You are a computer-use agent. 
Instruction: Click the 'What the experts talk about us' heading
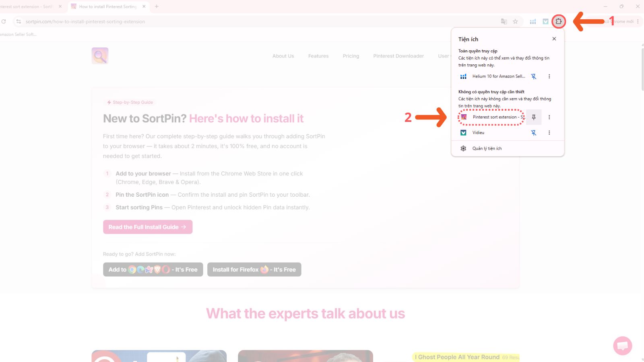(305, 314)
